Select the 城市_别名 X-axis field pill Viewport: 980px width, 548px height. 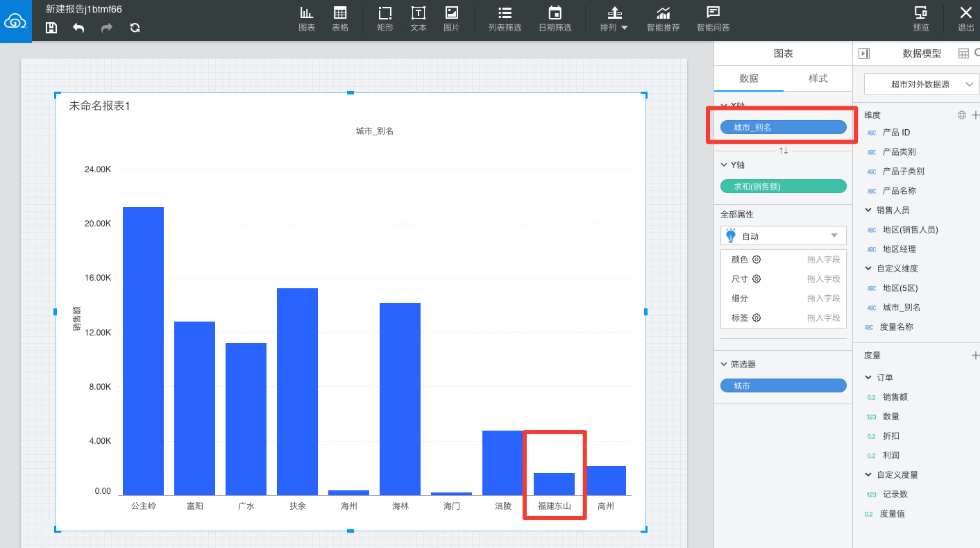(783, 127)
